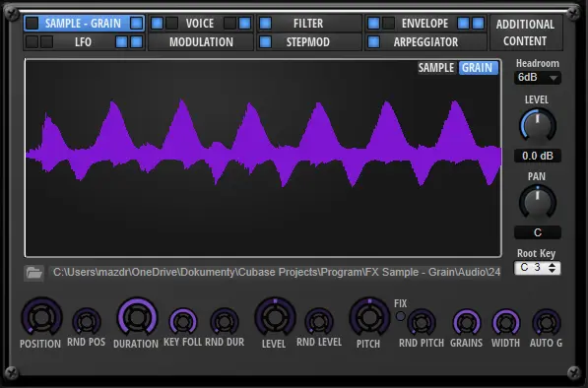Image resolution: width=588 pixels, height=388 pixels.
Task: Toggle dark square immediately left of LFO label
Action: (x=47, y=42)
